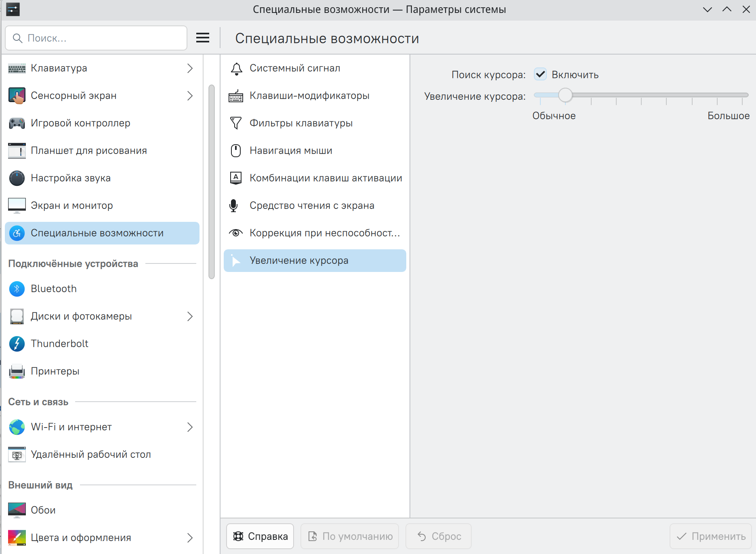This screenshot has width=756, height=554.
Task: Click the Thunderbolt lightning icon
Action: click(x=17, y=344)
